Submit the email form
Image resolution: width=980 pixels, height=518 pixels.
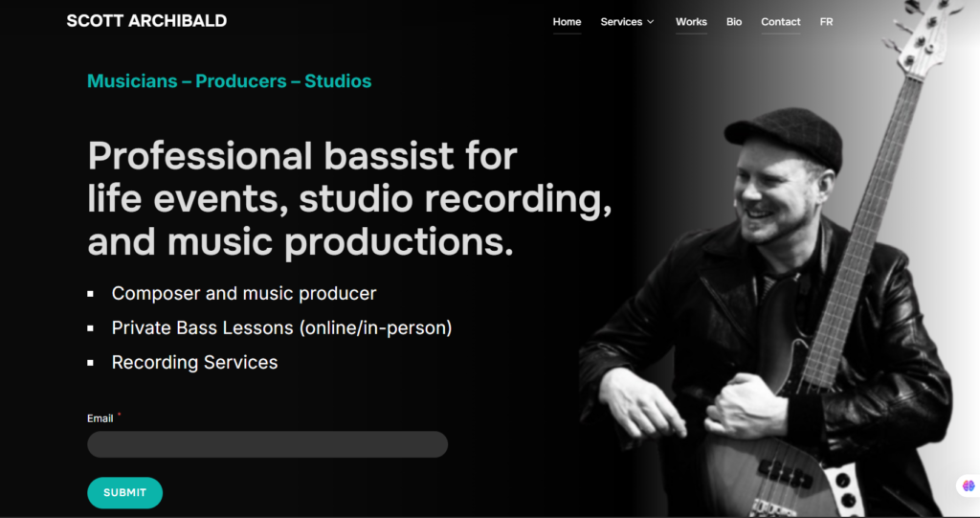125,493
